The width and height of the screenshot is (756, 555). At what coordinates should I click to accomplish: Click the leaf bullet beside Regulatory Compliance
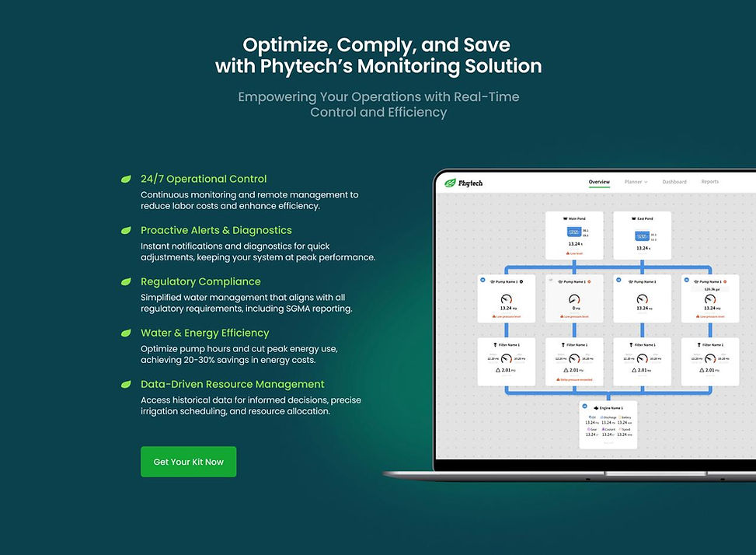pos(126,281)
